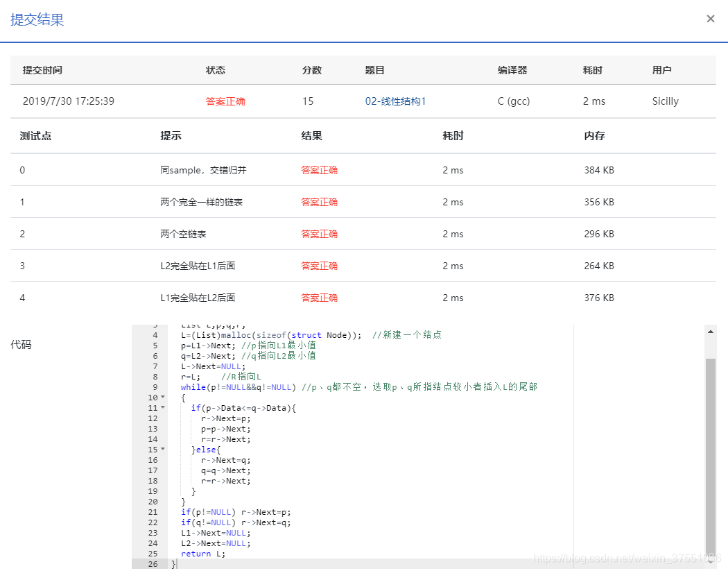Click memory value 376 KB
This screenshot has height=571, width=728.
pos(599,298)
